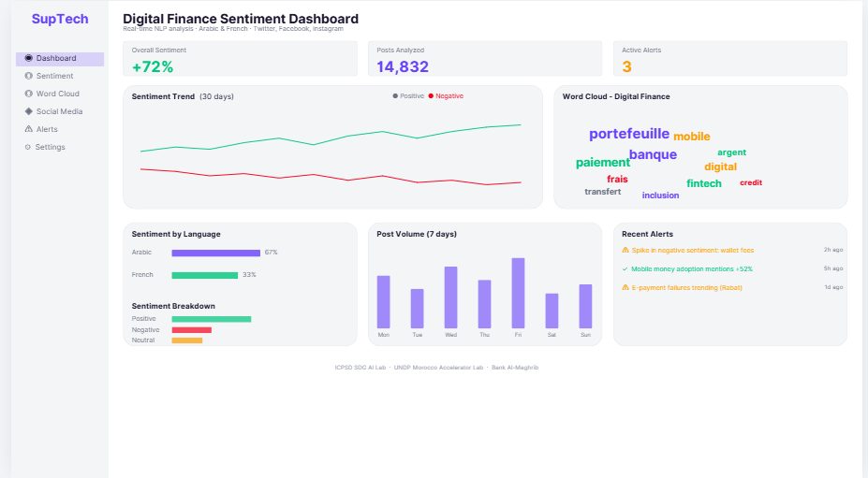Click the Monday post volume bar
This screenshot has height=478, width=868.
384,302
